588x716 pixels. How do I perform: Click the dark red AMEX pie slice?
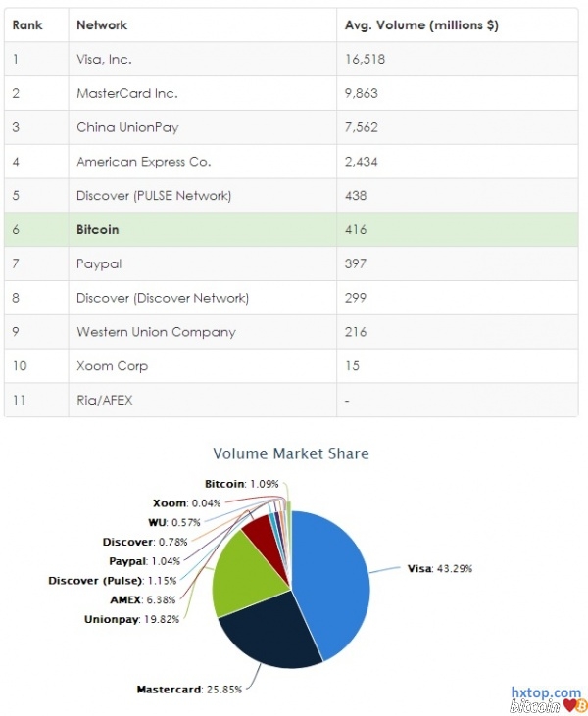[260, 534]
